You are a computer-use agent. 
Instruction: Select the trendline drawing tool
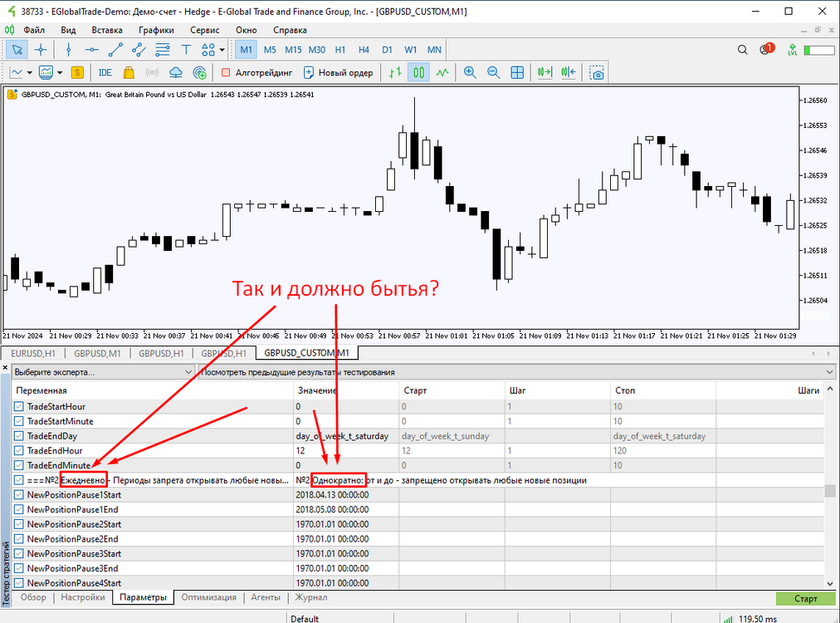(115, 50)
